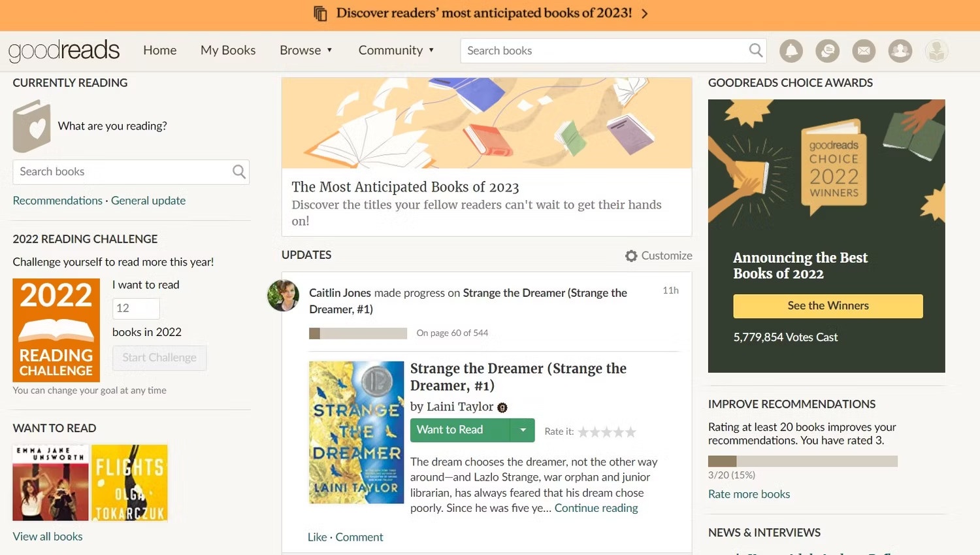Click the See the Winners button
This screenshot has height=555, width=980.
coord(828,306)
